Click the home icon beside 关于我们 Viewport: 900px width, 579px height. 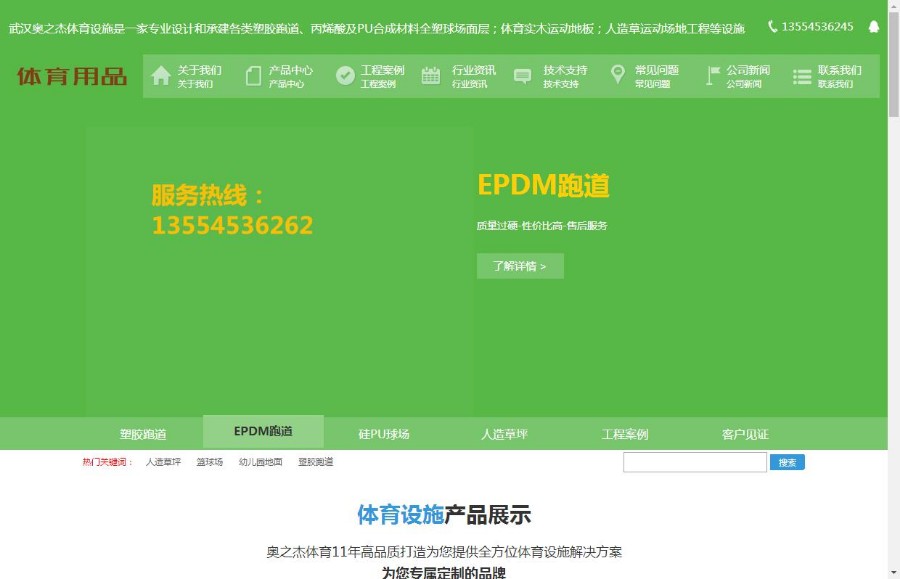click(161, 76)
